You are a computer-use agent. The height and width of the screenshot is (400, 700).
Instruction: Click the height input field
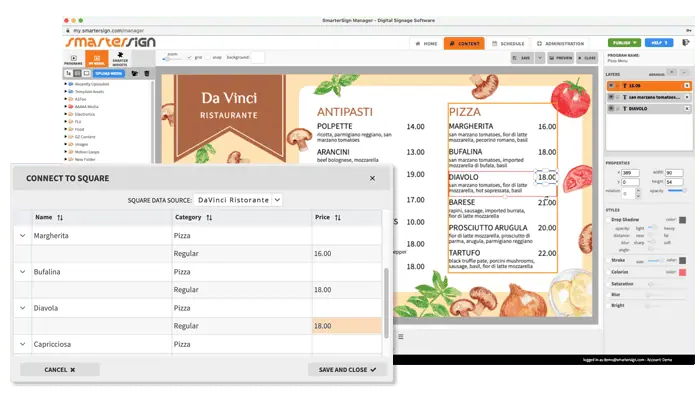[674, 182]
